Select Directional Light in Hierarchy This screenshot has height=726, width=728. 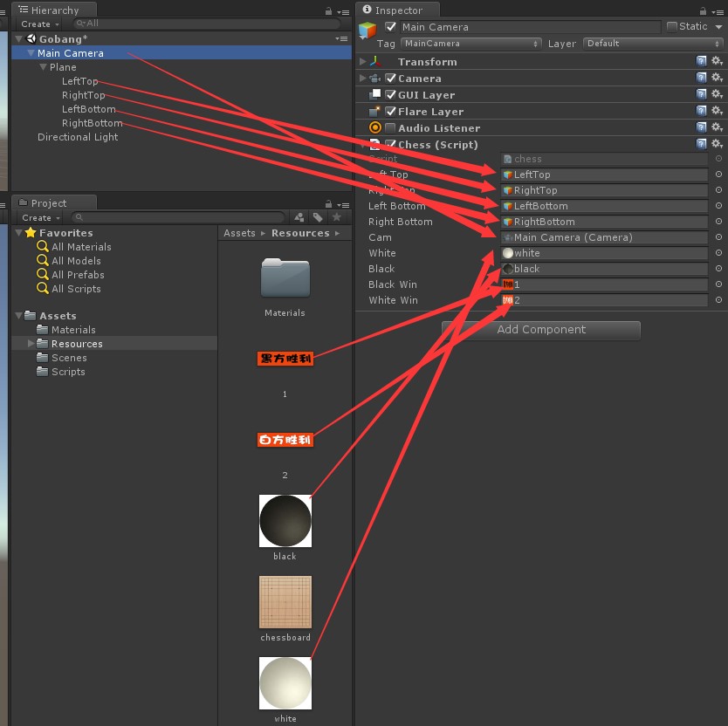pos(78,137)
